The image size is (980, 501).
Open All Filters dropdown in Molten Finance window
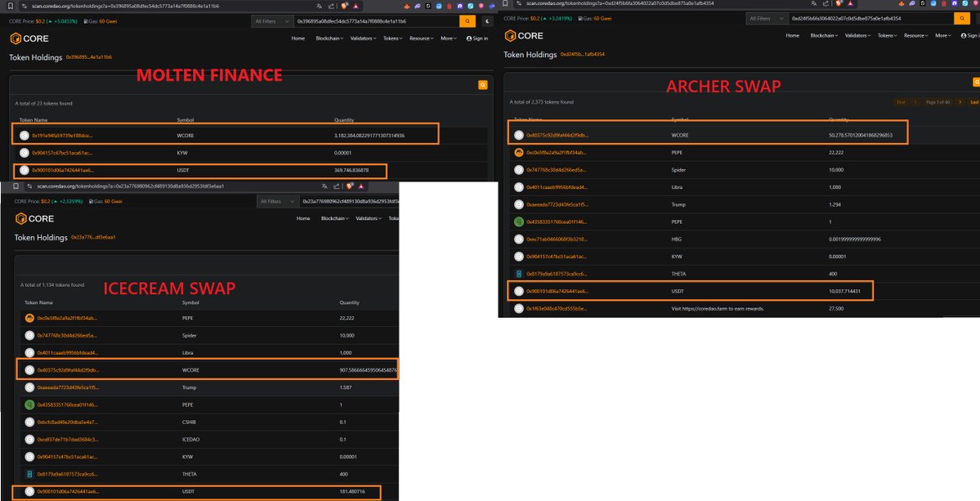272,21
